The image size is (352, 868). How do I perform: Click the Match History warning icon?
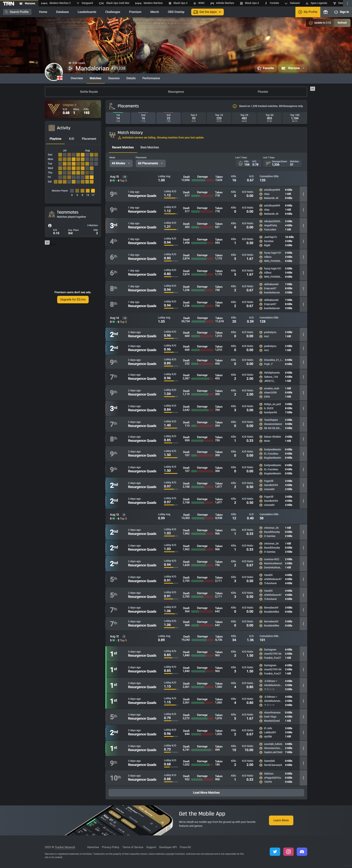(119, 138)
